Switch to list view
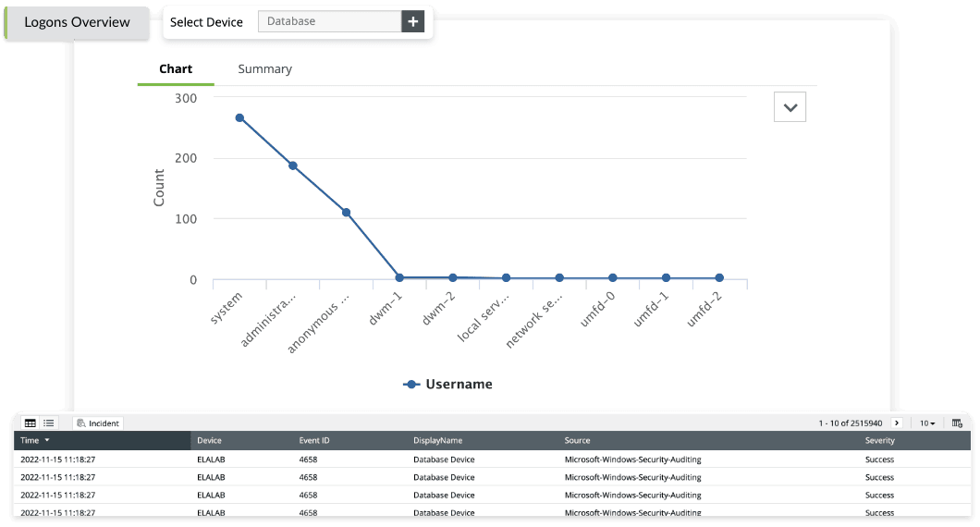The image size is (980, 527). pos(49,423)
